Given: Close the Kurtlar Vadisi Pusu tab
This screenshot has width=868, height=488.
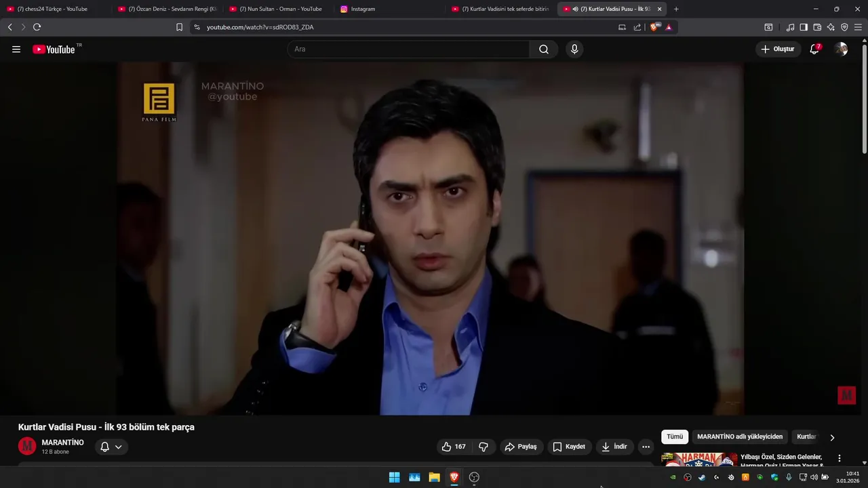Looking at the screenshot, I should click(x=659, y=9).
